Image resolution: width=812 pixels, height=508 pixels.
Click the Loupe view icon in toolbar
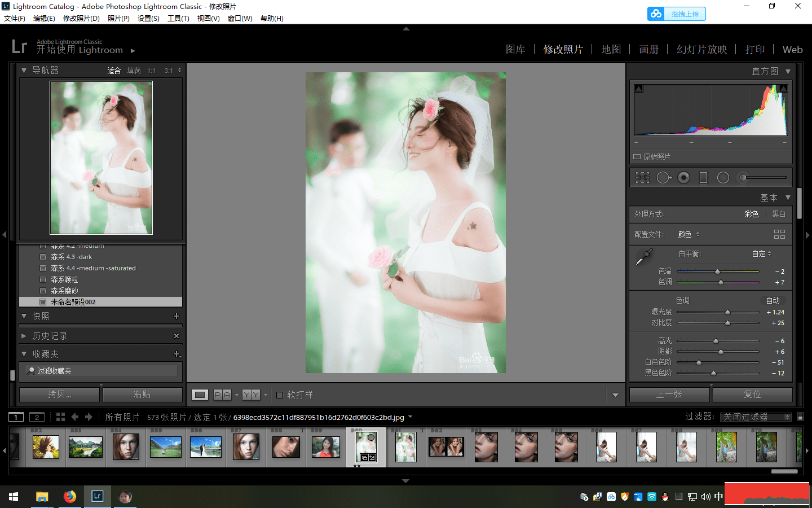click(x=200, y=395)
